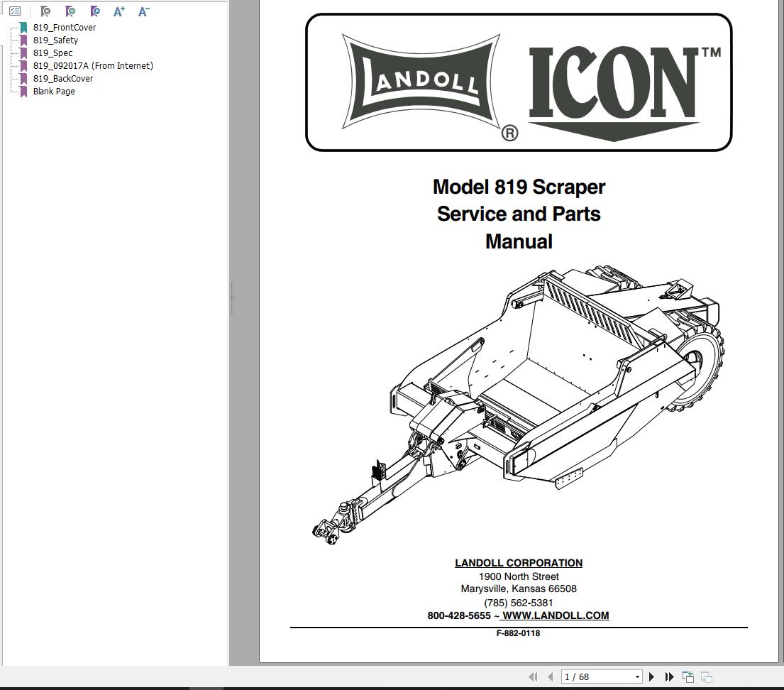Increase bookmark text size
The image size is (784, 690).
(118, 11)
